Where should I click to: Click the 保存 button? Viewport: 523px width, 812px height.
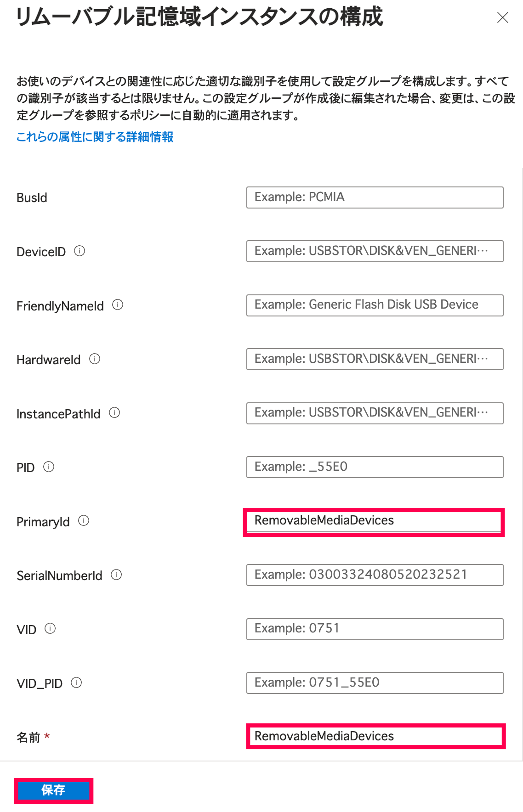53,790
